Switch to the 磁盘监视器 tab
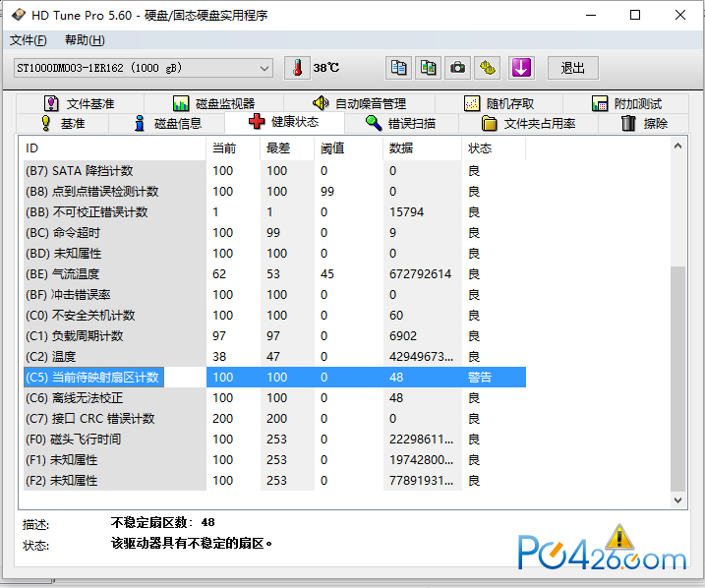Screen dimensions: 705x588 click(x=214, y=104)
